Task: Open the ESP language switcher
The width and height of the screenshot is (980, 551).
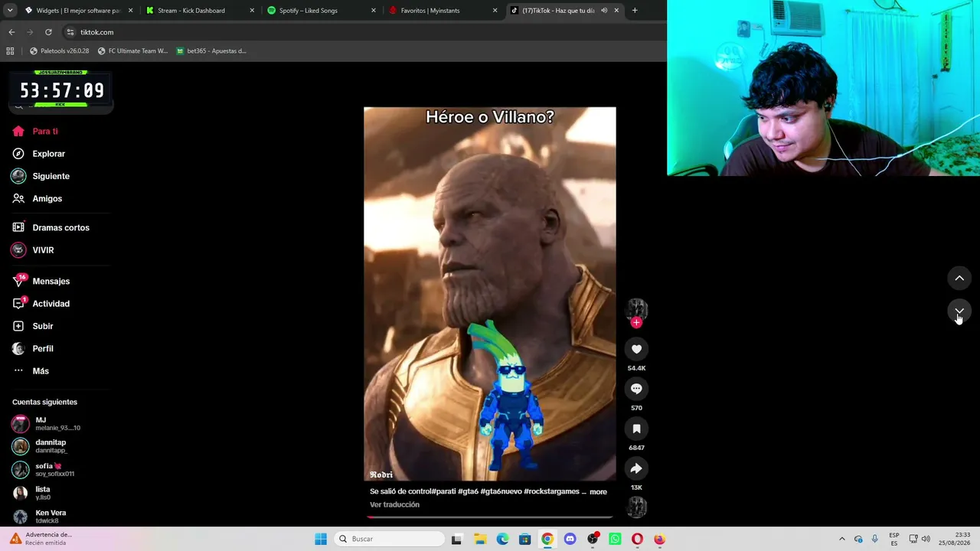Action: (894, 539)
